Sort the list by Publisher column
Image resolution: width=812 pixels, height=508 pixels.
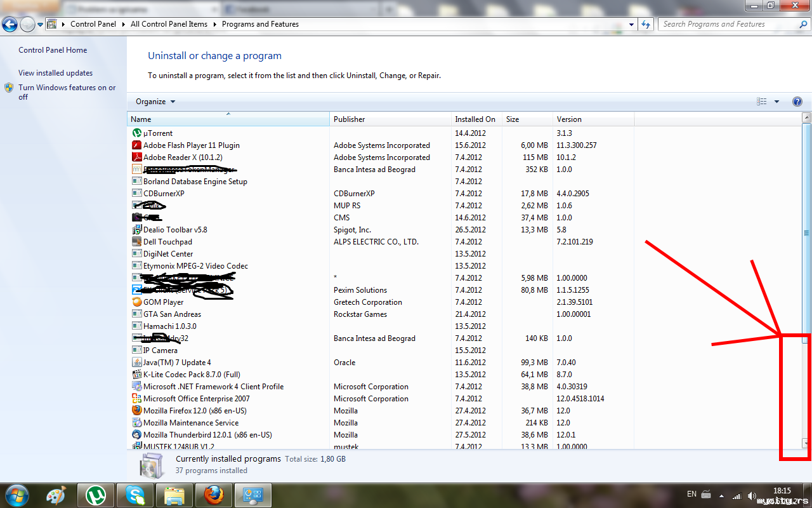pyautogui.click(x=390, y=119)
